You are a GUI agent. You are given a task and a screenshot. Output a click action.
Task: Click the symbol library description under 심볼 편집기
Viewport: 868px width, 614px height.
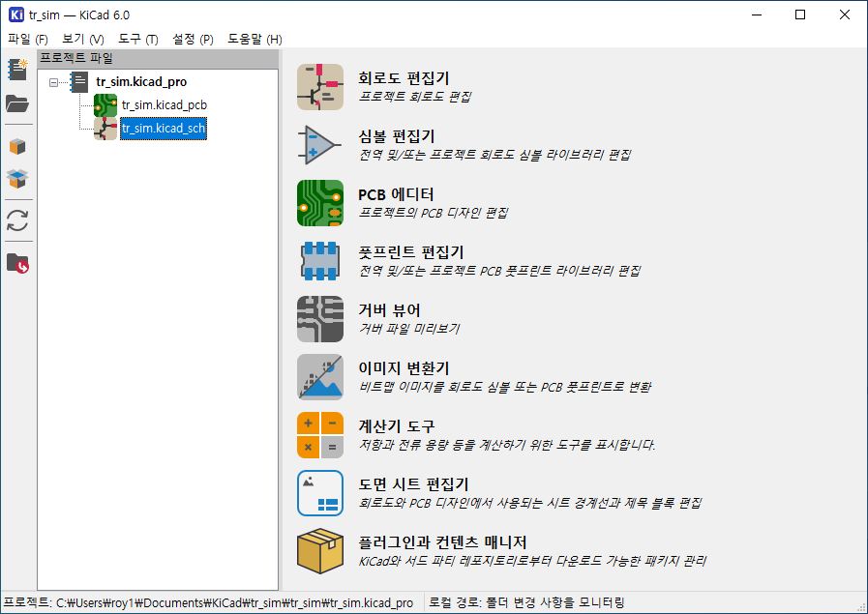494,155
